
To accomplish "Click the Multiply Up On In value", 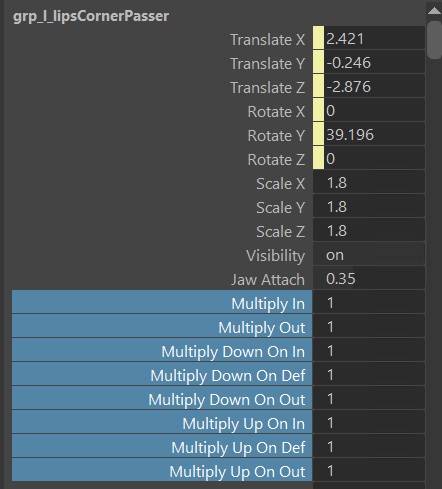I will pyautogui.click(x=369, y=422).
